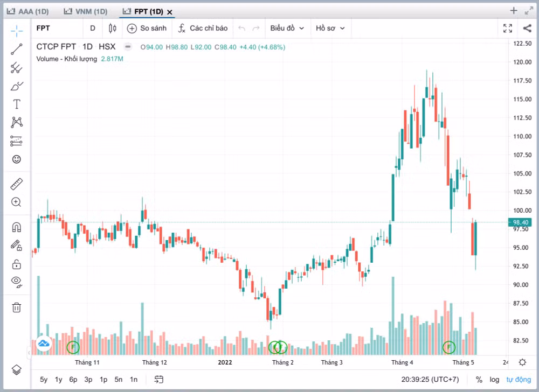The height and width of the screenshot is (392, 539).
Task: Click the trash icon to remove drawings
Action: click(17, 307)
